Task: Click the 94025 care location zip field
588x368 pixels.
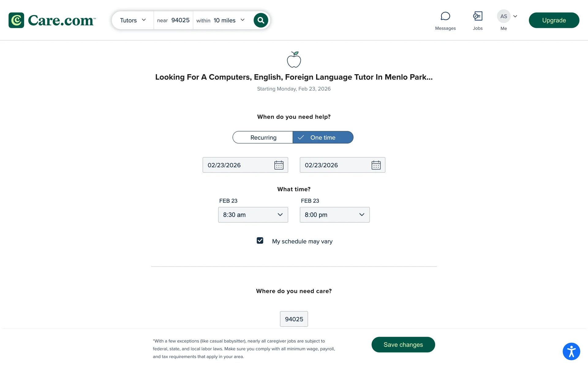Action: click(x=294, y=319)
